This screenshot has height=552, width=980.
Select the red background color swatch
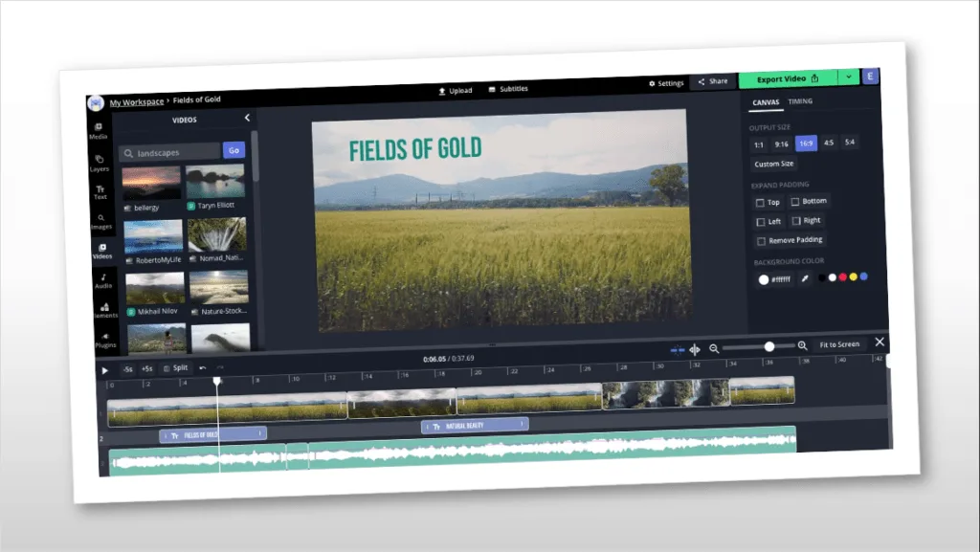tap(842, 277)
